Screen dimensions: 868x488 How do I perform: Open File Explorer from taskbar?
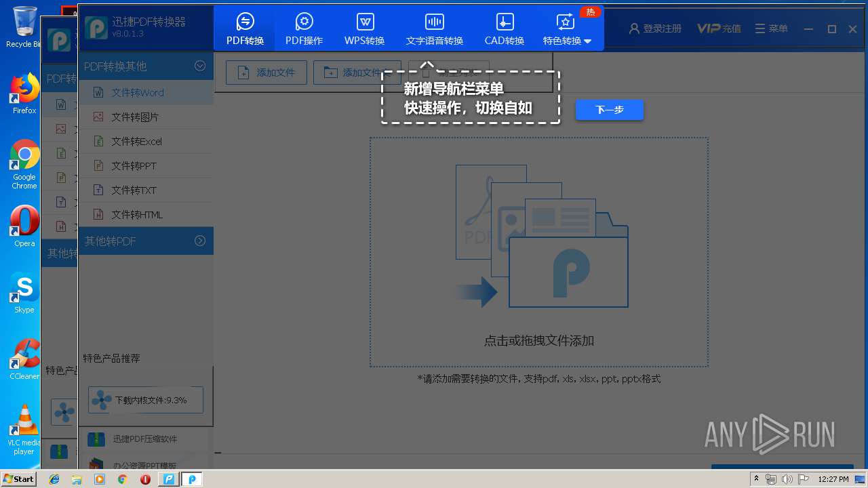tap(77, 479)
